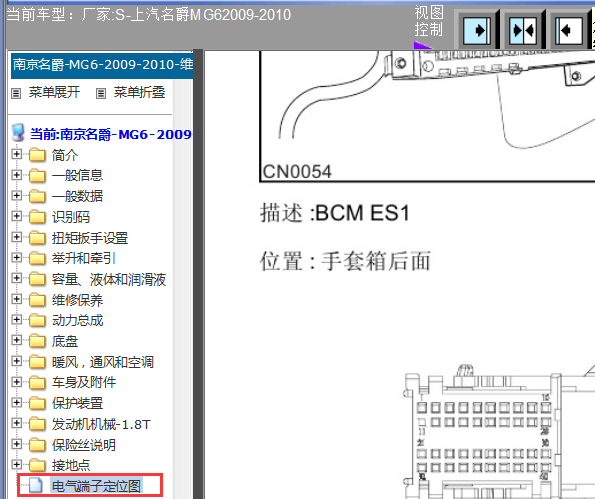
Task: Click the list icon beside 菜单展开
Action: 16,93
